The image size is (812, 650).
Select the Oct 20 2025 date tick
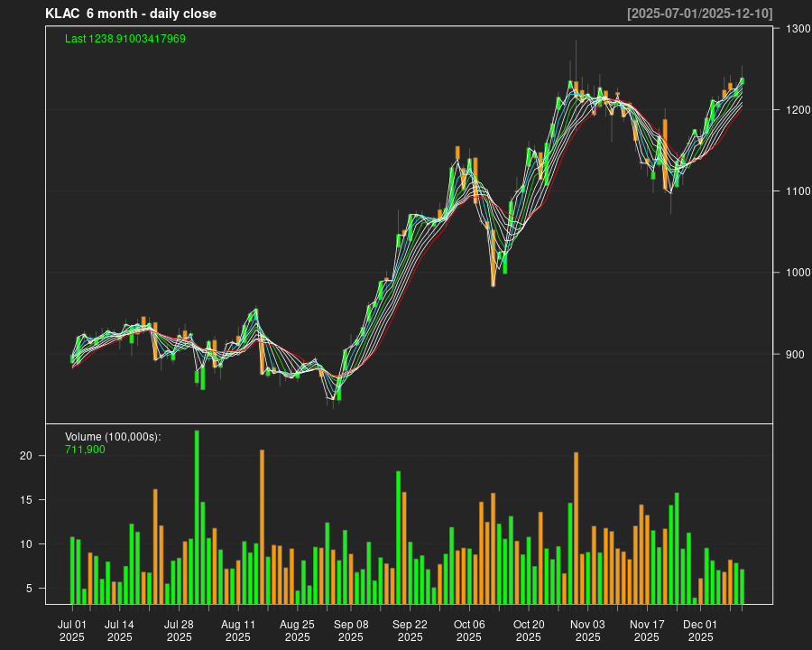(529, 630)
